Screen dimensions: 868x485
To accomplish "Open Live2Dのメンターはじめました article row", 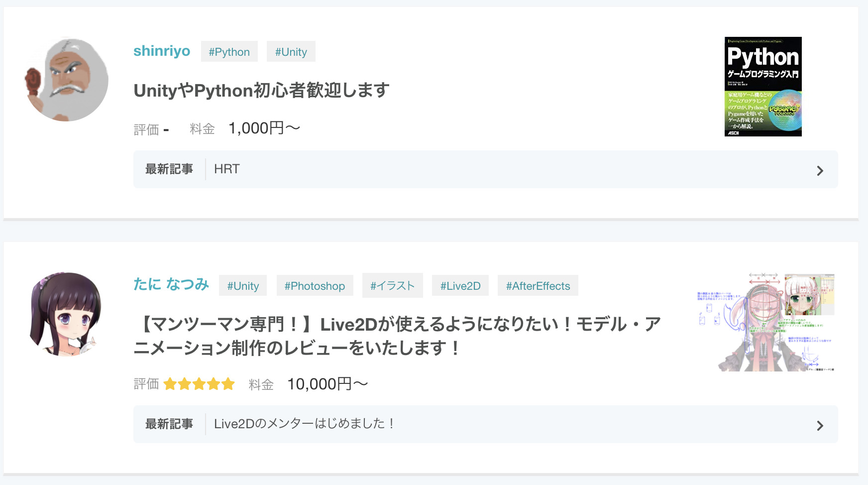I will click(486, 424).
